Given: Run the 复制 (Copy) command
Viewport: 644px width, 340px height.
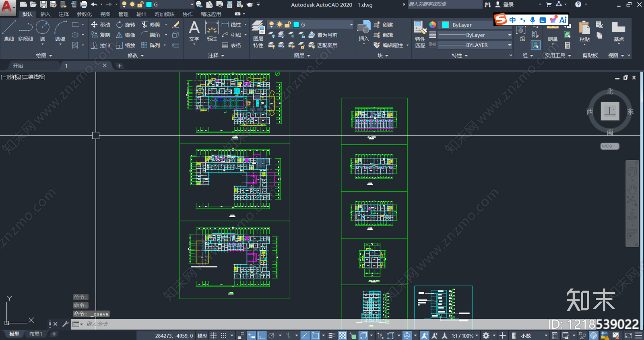Looking at the screenshot, I should click(100, 35).
